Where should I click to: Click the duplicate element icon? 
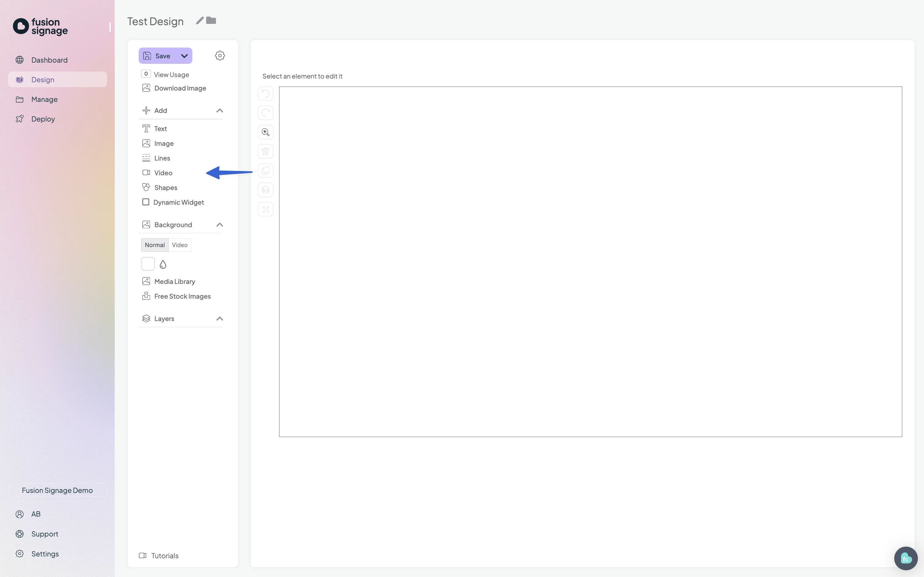point(265,171)
